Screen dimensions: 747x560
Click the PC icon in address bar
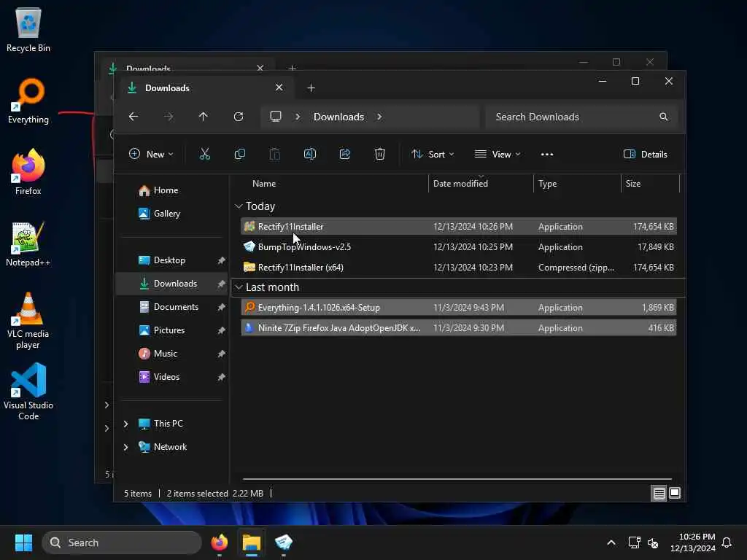tap(276, 117)
